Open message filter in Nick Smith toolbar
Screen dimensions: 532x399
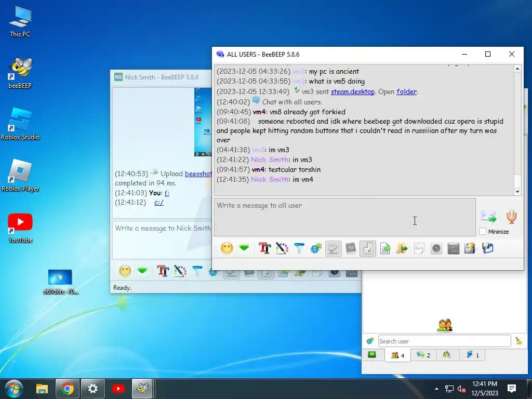coord(197,271)
